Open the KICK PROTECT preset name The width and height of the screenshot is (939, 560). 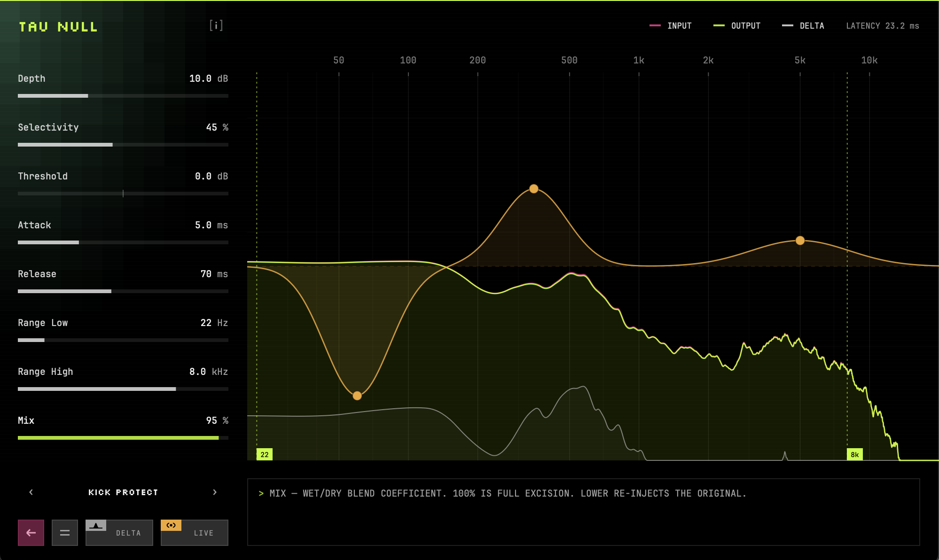(x=123, y=492)
